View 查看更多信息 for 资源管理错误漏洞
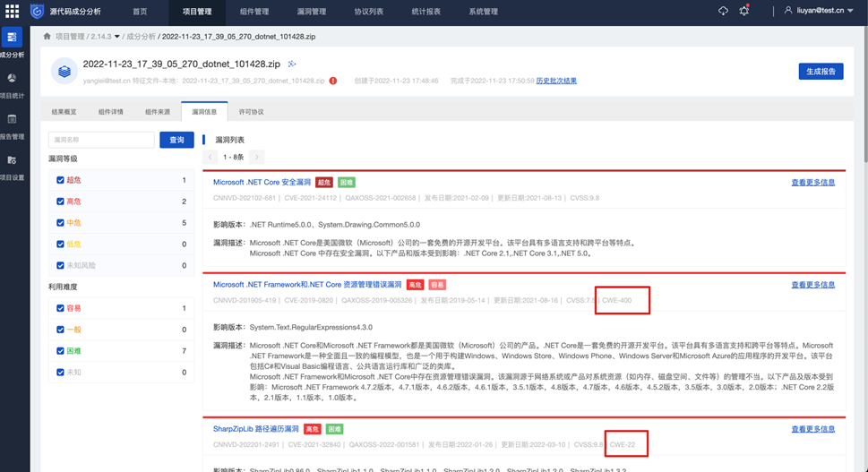This screenshot has height=472, width=868. [x=812, y=285]
